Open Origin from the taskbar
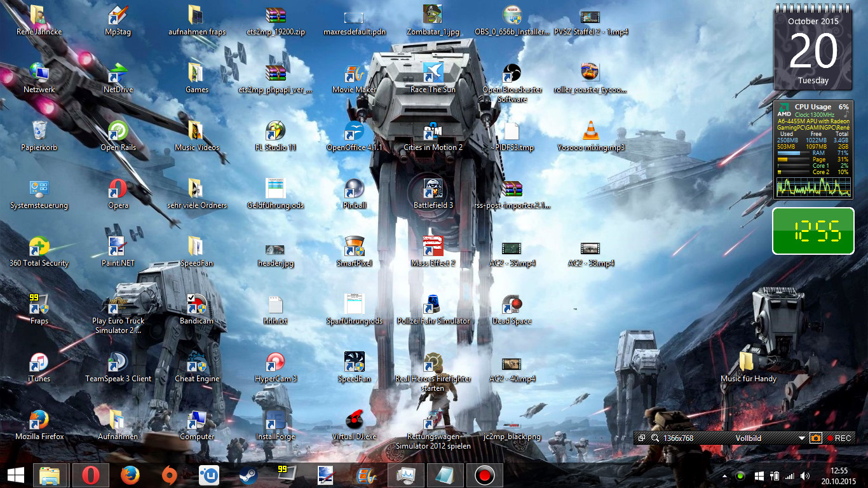The height and width of the screenshot is (488, 868). pos(169,475)
